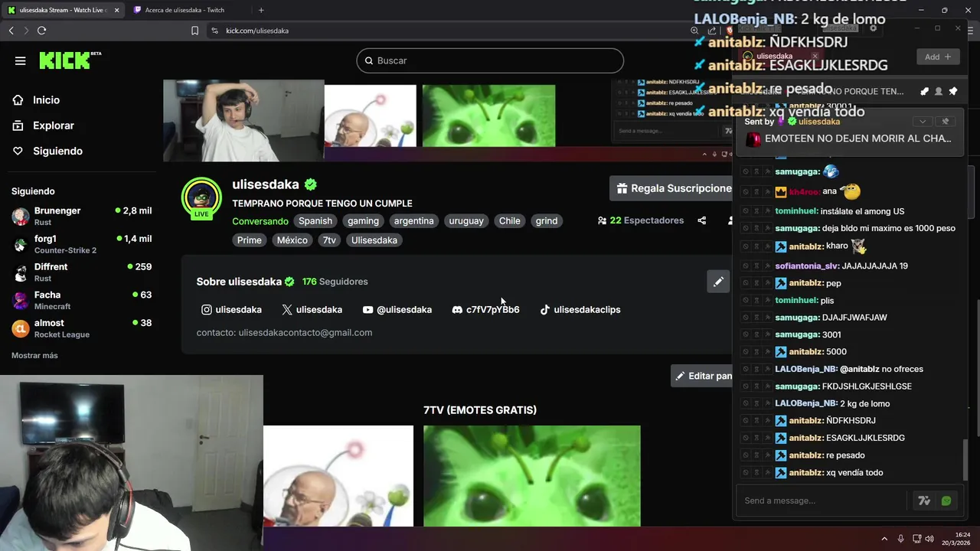Screen dimensions: 980x551
Task: Unpin the pinned message sent by ulisesdaka
Action: click(945, 122)
